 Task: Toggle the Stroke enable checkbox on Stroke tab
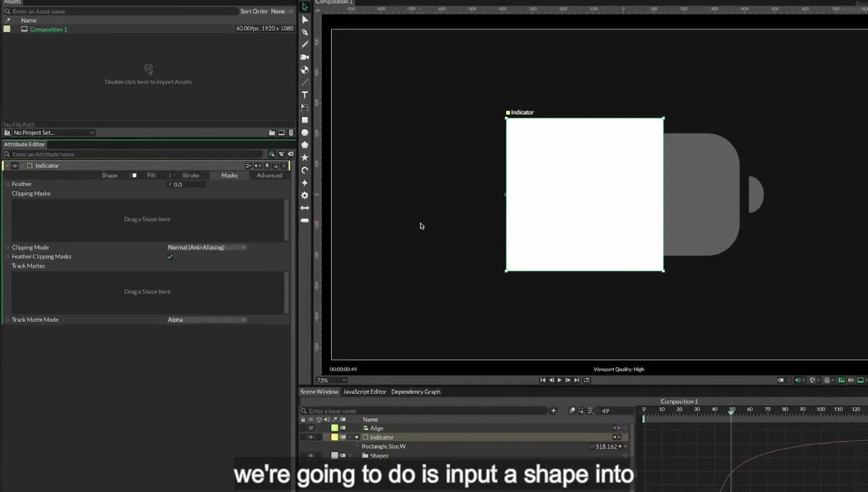coord(174,175)
